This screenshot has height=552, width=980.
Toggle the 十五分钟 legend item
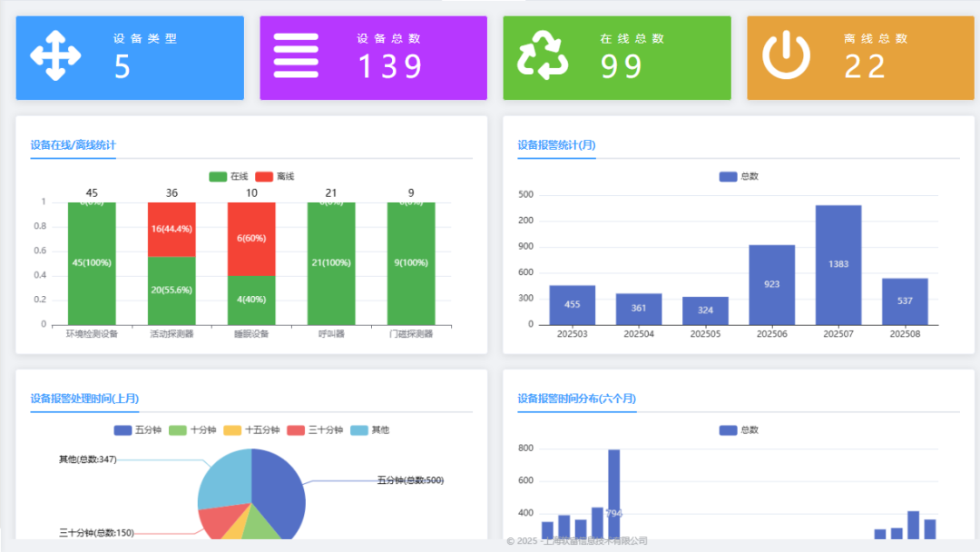pyautogui.click(x=251, y=430)
